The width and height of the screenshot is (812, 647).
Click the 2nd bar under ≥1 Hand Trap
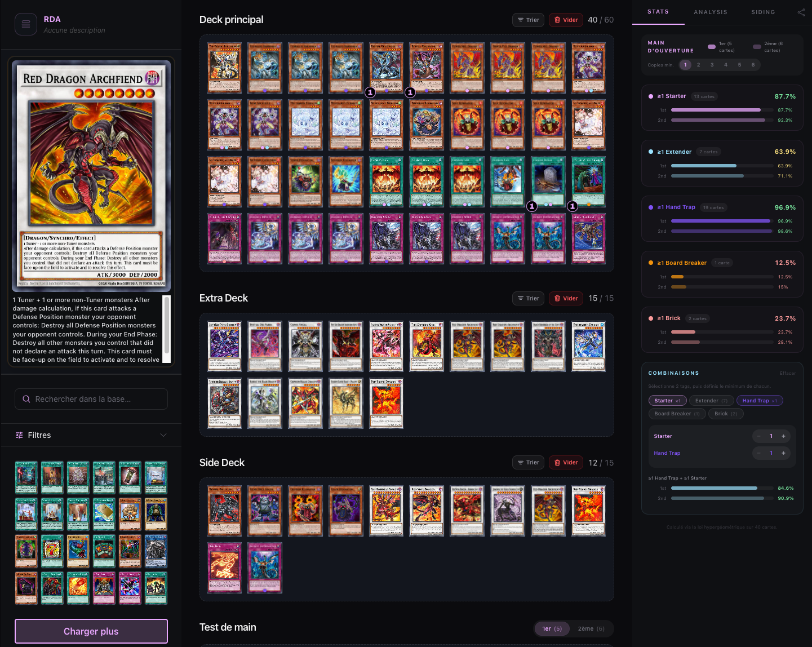click(722, 231)
